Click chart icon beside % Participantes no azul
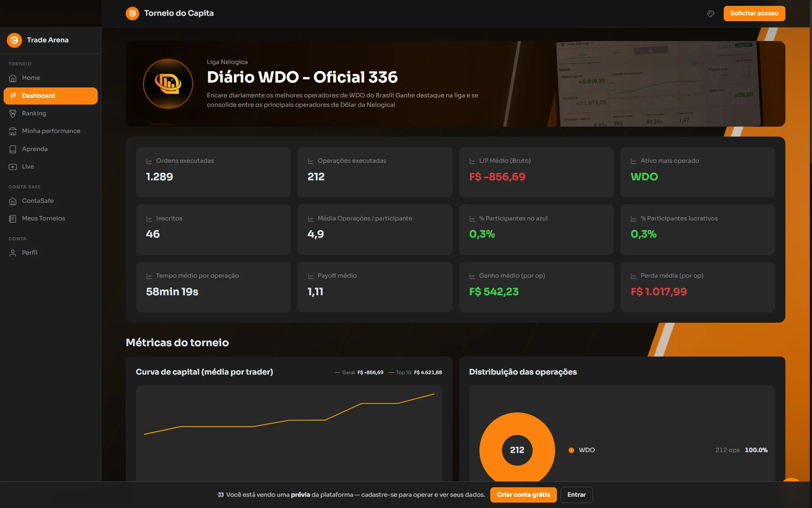The width and height of the screenshot is (812, 508). click(472, 219)
